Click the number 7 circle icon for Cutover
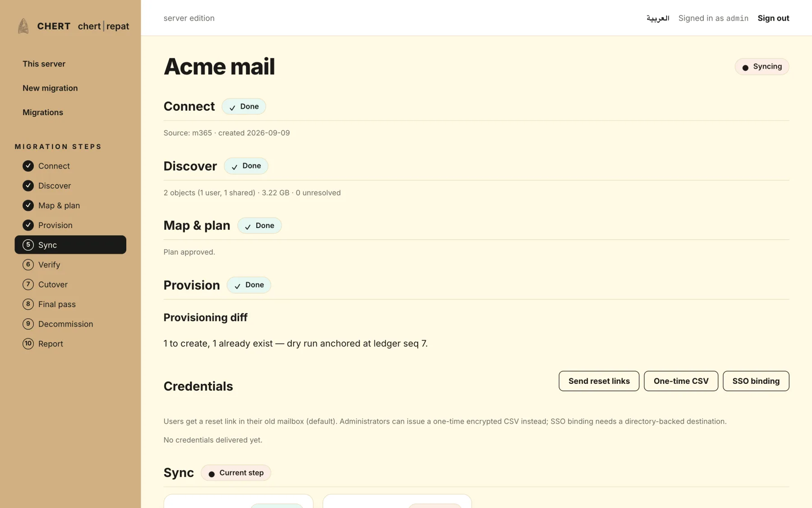 [x=28, y=284]
